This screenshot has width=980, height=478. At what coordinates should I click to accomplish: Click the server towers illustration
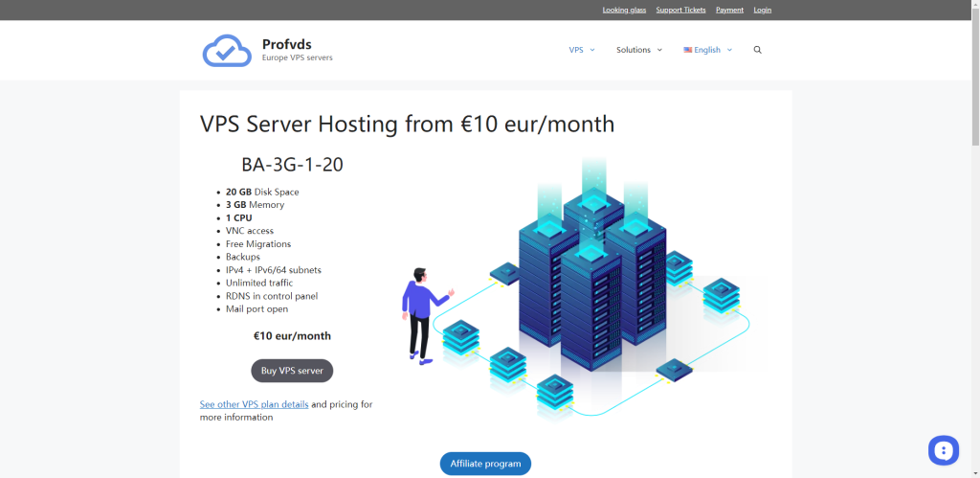point(575,287)
